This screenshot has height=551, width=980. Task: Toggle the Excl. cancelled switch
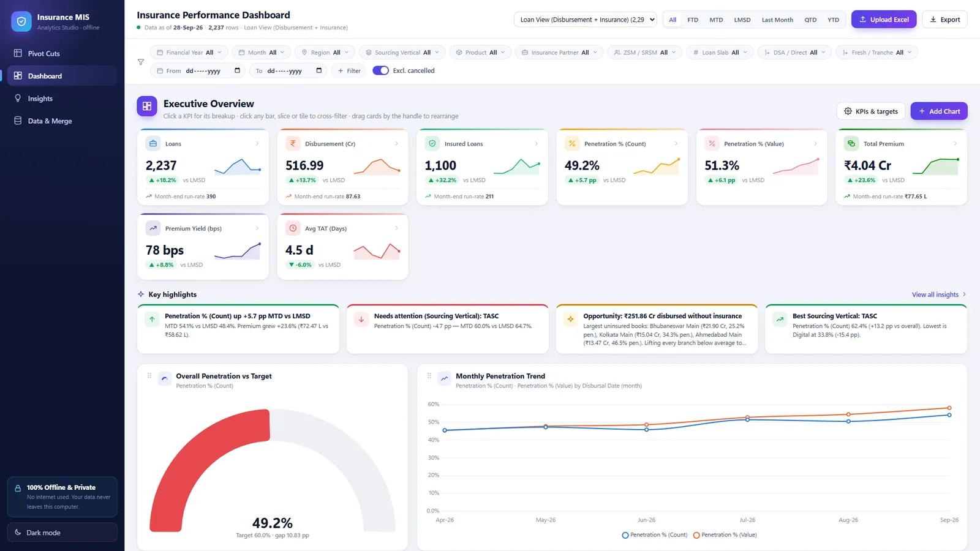point(380,70)
